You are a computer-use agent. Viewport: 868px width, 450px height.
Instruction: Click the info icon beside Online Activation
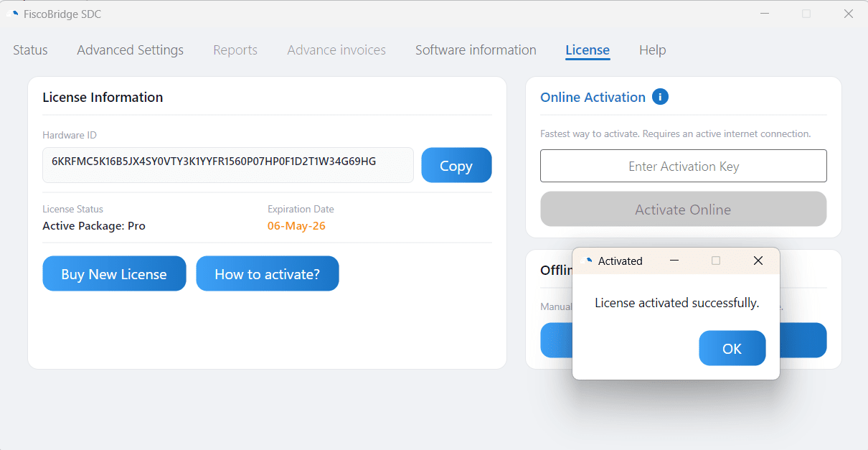pos(660,97)
